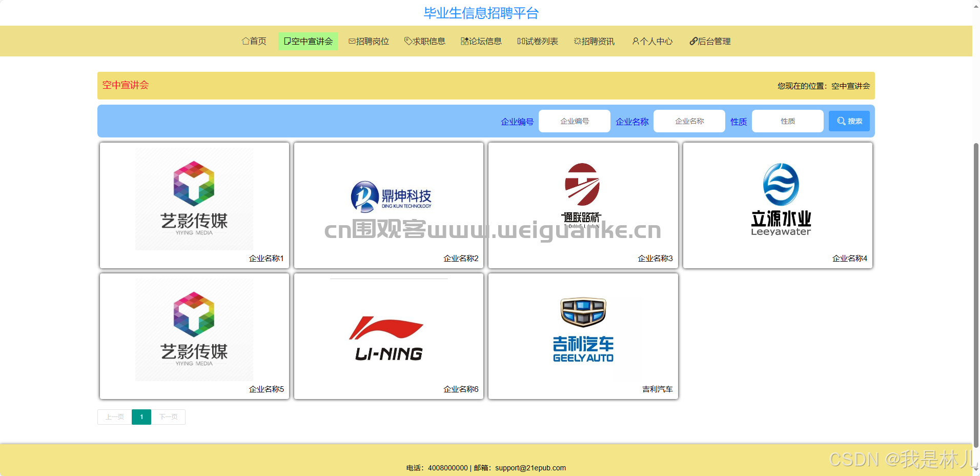Screen dimensions: 980x476
Task: Go to the 招聘资讯 page
Action: (595, 41)
